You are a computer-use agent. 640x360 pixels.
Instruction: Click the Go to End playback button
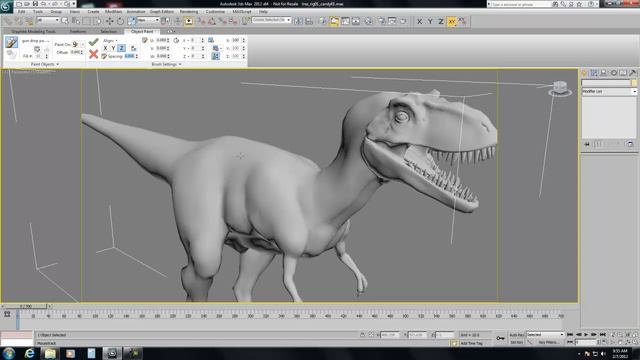[602, 335]
